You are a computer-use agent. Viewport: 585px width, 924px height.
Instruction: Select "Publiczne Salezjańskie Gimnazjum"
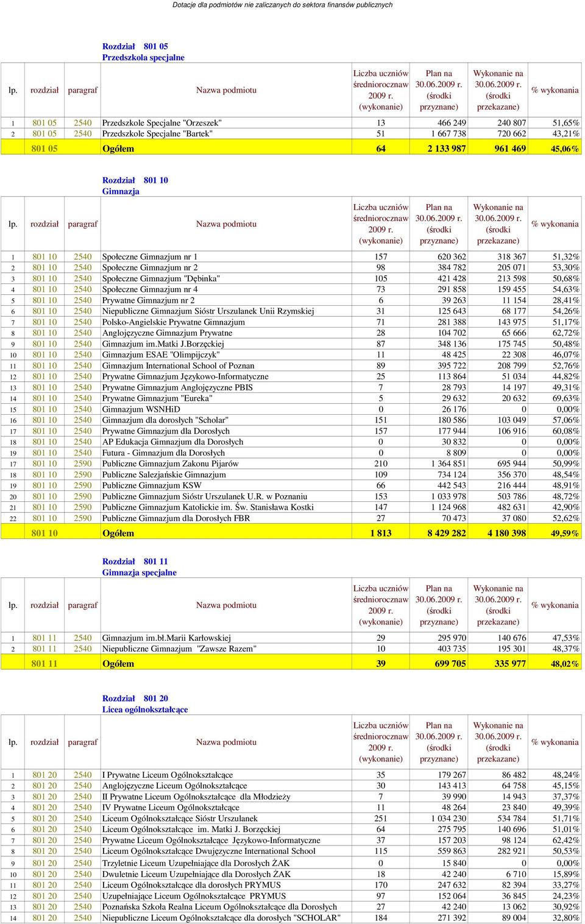[x=165, y=476]
